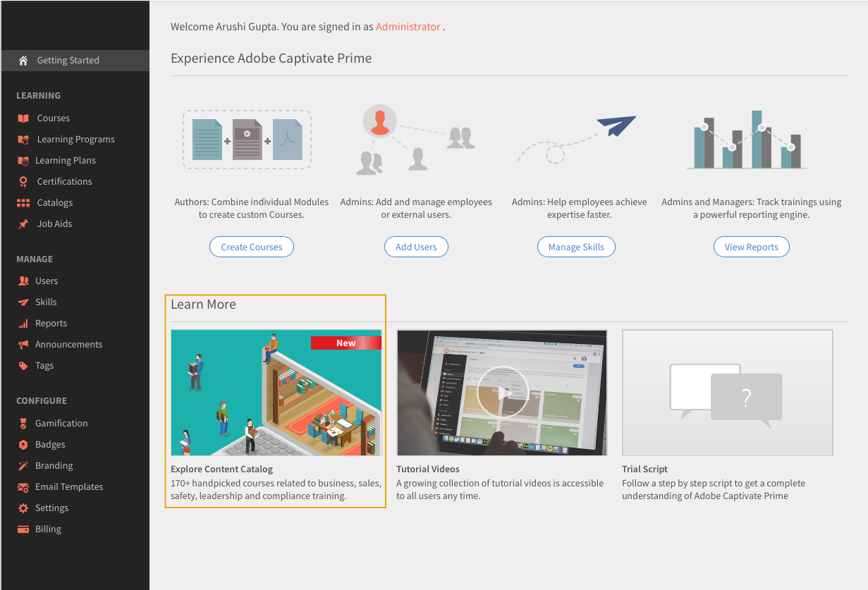Click the Getting Started home icon

(x=23, y=61)
